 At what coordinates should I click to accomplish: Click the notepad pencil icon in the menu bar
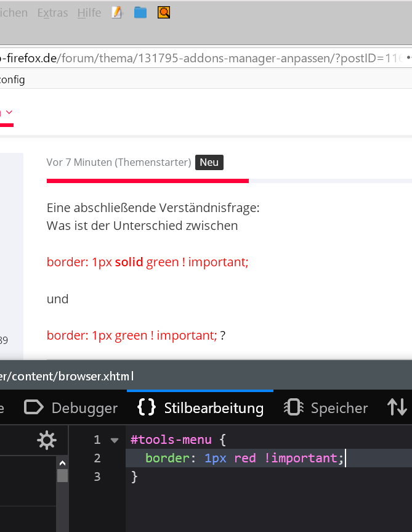117,12
